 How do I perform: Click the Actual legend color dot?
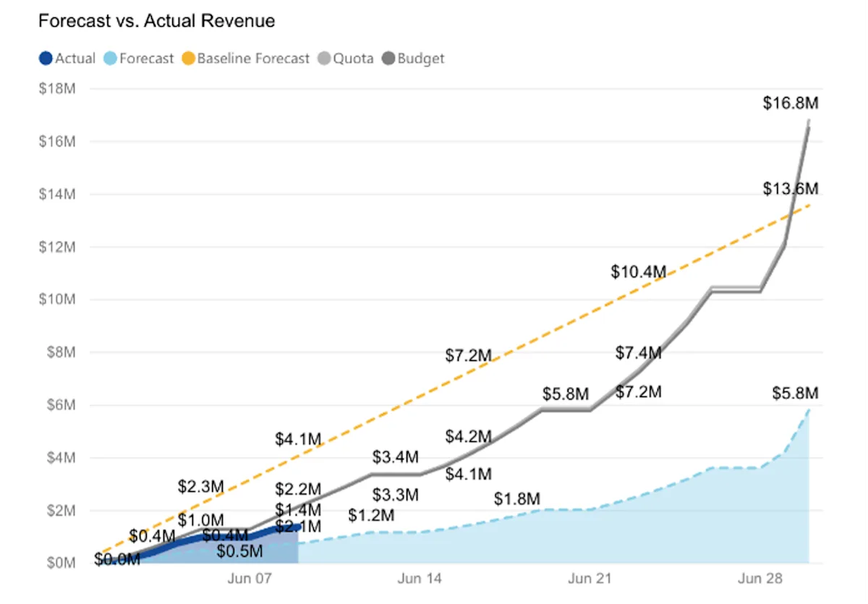[45, 59]
